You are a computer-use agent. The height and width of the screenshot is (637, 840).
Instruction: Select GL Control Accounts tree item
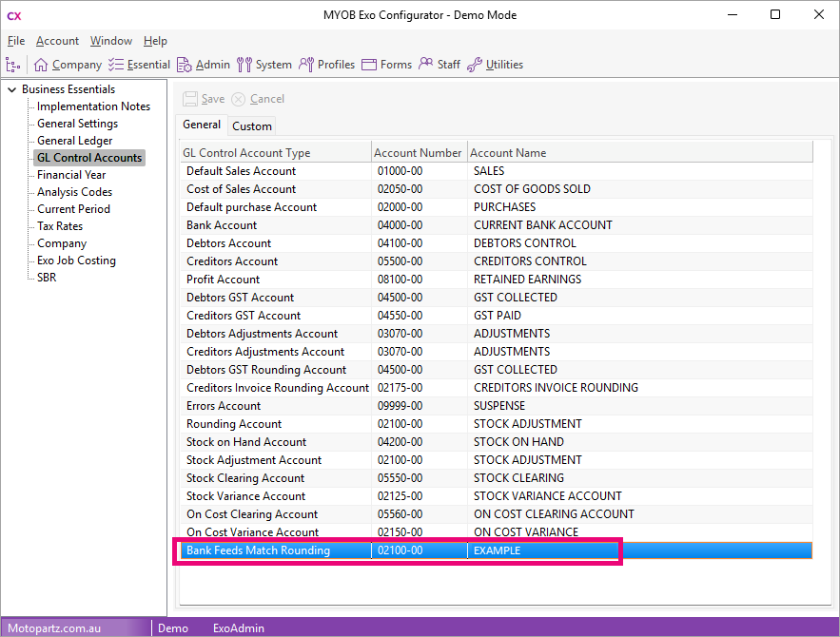click(x=89, y=158)
